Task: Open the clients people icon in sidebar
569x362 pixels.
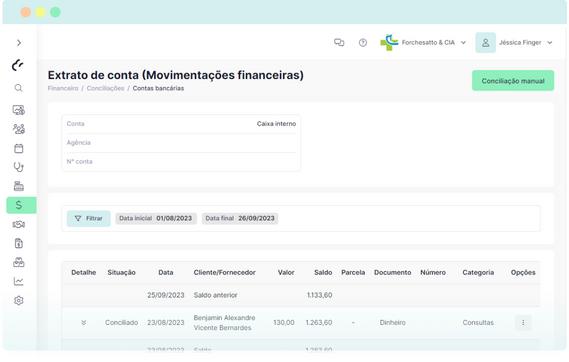Action: click(19, 129)
